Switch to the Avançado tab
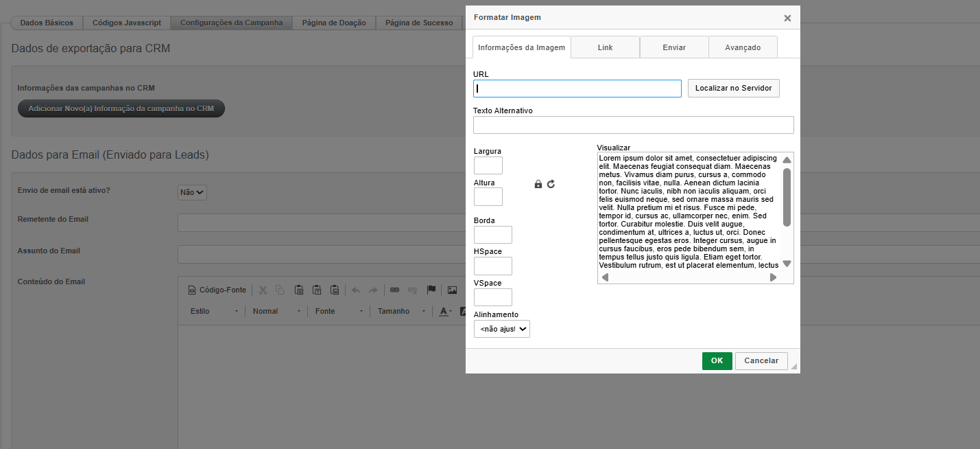 point(743,47)
